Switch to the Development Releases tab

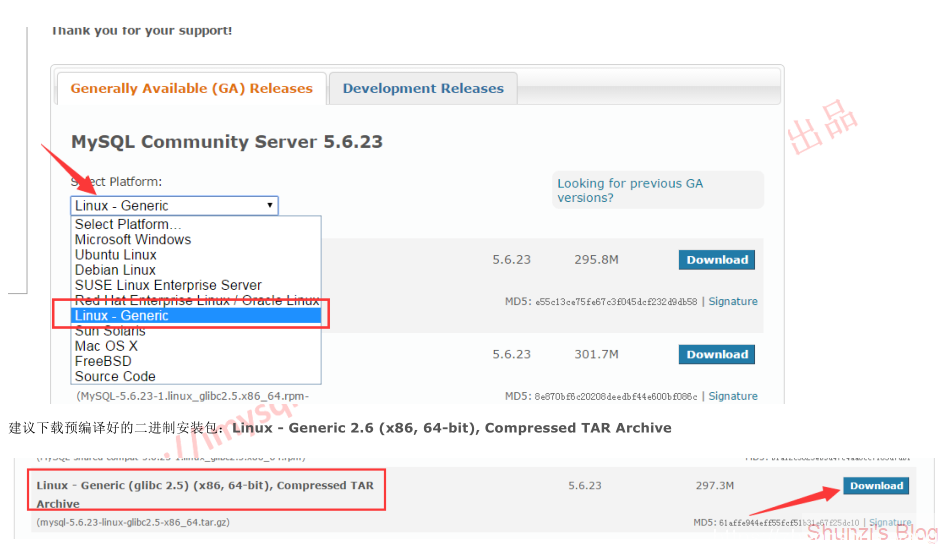tap(423, 88)
